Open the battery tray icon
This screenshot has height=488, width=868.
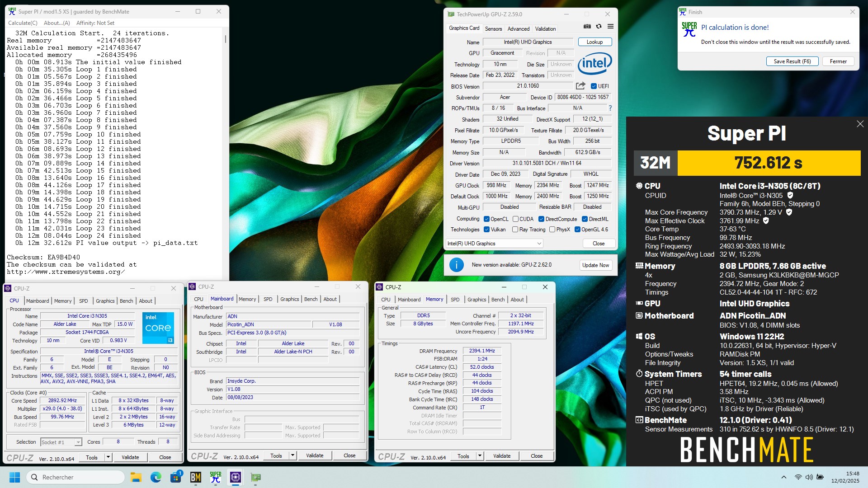coord(820,477)
